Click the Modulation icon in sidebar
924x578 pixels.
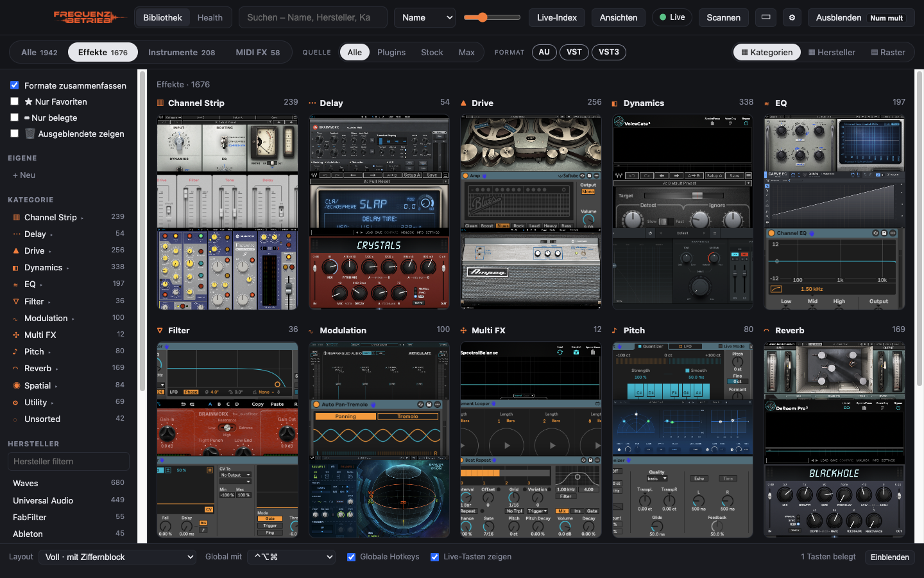click(16, 319)
